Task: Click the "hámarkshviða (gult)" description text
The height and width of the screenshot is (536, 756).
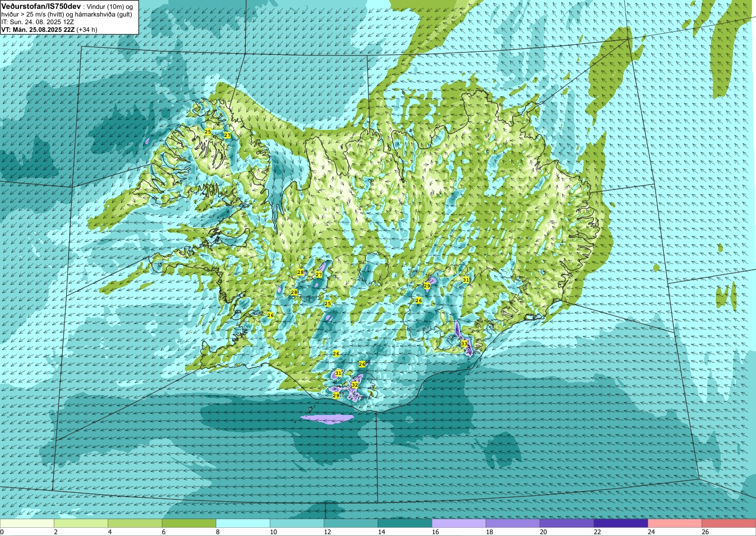Action: 103,14
